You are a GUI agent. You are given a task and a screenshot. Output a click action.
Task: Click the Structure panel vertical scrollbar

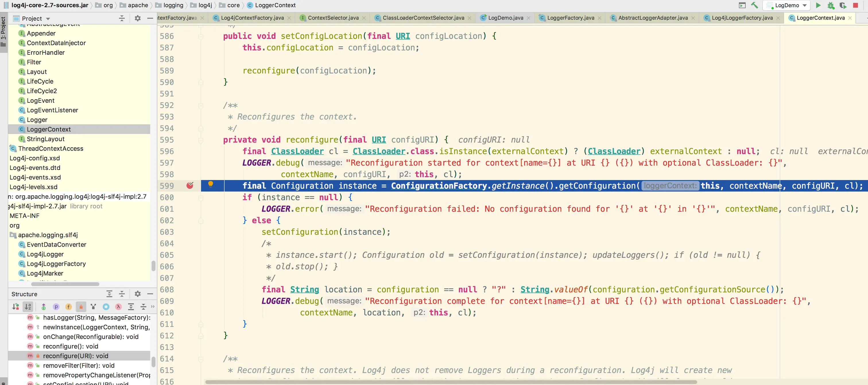coord(153,361)
